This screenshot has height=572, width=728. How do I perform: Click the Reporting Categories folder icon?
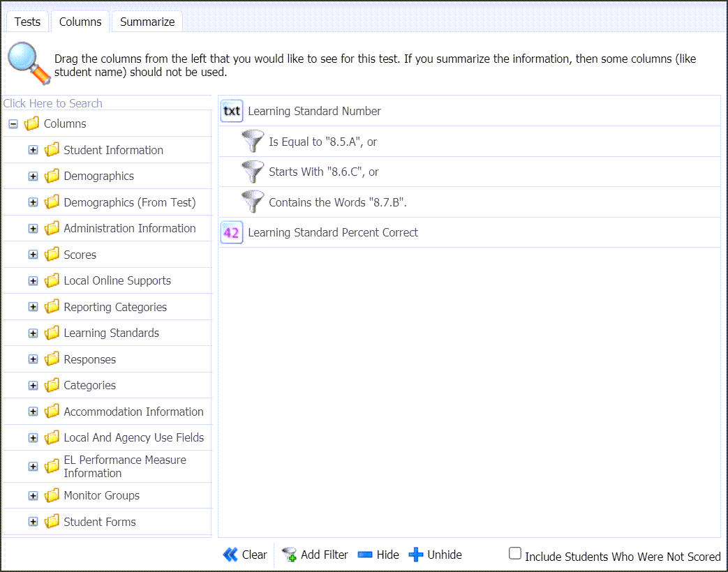point(52,307)
